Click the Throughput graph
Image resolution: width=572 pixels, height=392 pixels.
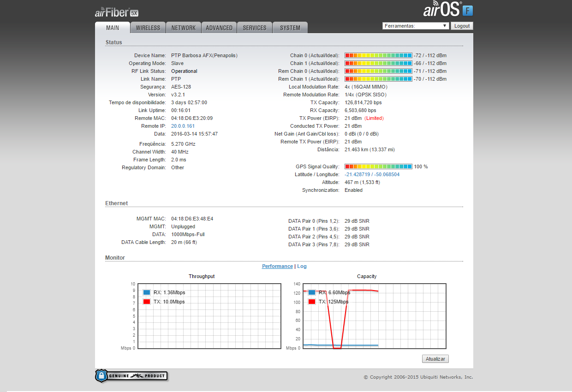209,316
